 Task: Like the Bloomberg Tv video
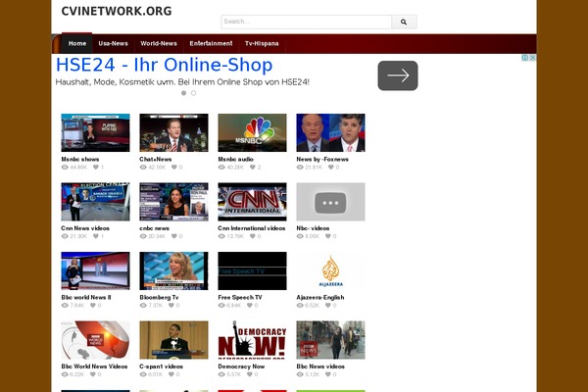171,306
